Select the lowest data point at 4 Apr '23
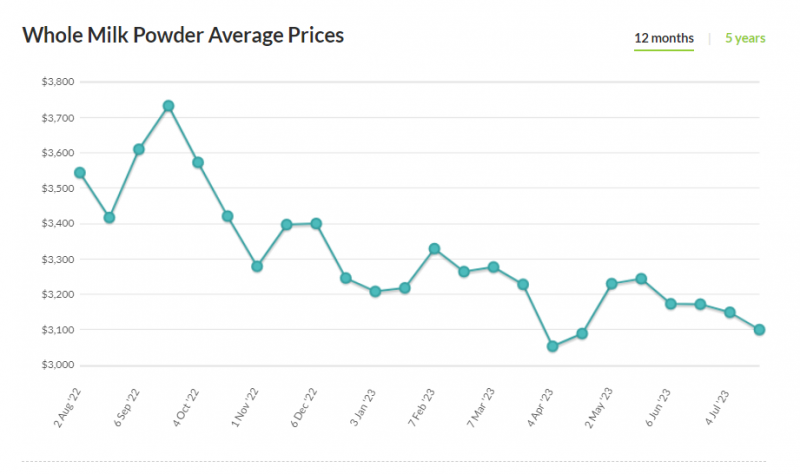The height and width of the screenshot is (474, 800). pyautogui.click(x=552, y=346)
